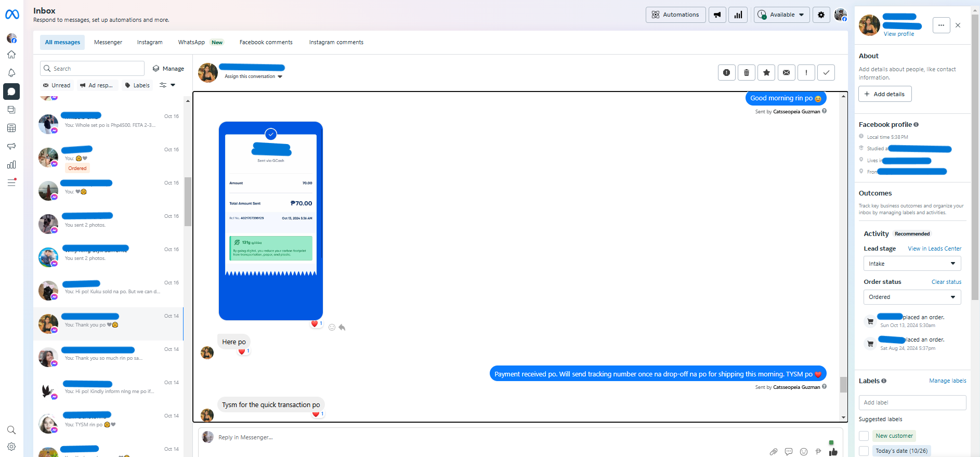This screenshot has height=457, width=980.
Task: Flag conversation with the exclamation mark icon
Action: [806, 73]
